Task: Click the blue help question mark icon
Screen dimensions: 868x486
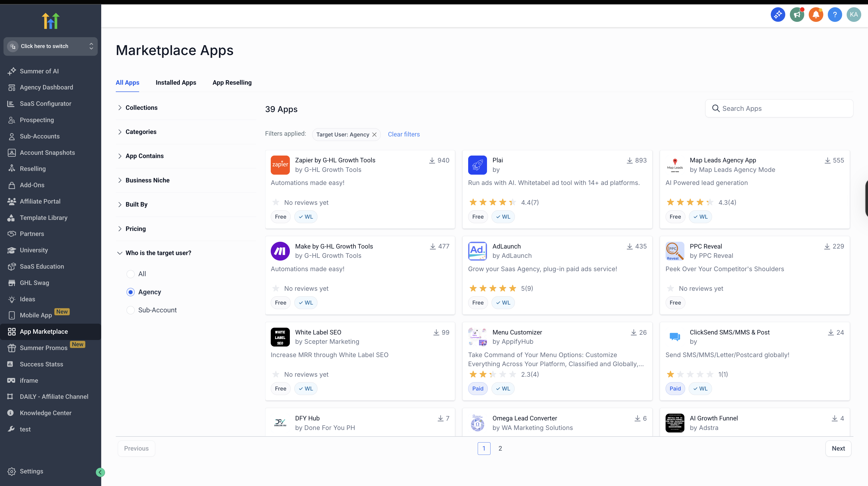Action: [x=835, y=15]
